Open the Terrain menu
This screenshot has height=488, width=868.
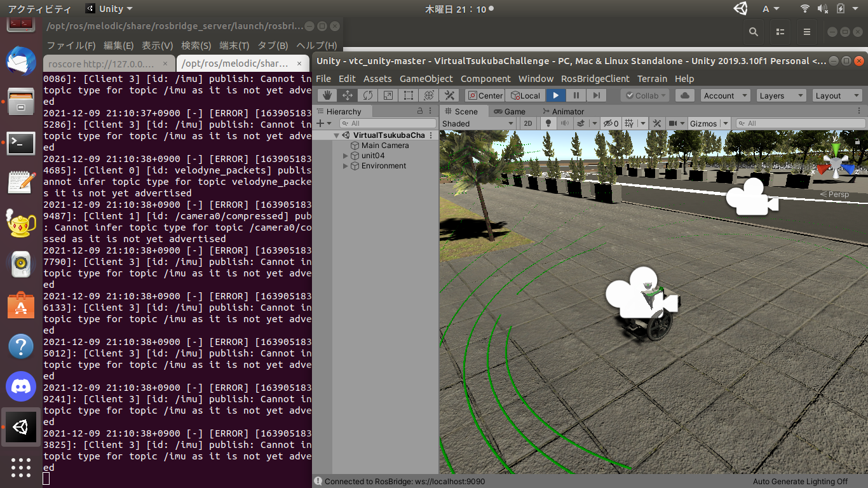(653, 79)
